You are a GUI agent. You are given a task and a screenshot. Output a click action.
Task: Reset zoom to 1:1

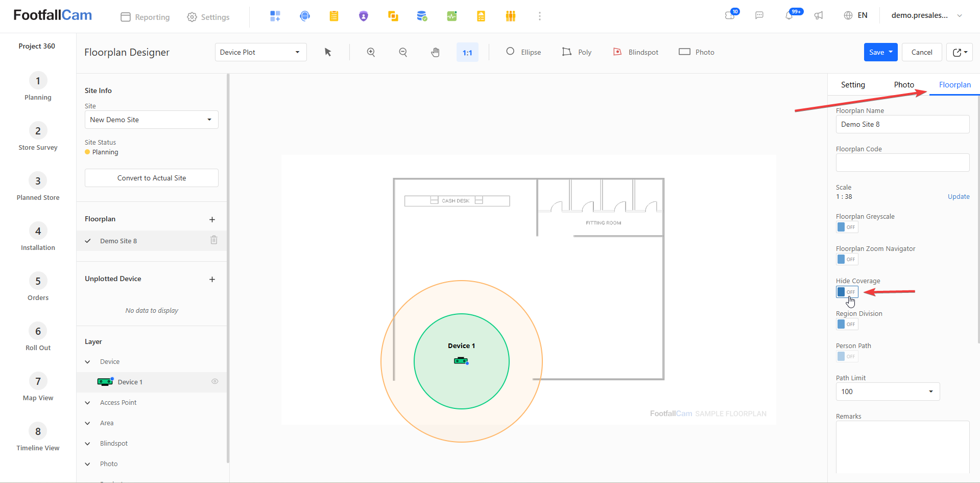tap(467, 52)
